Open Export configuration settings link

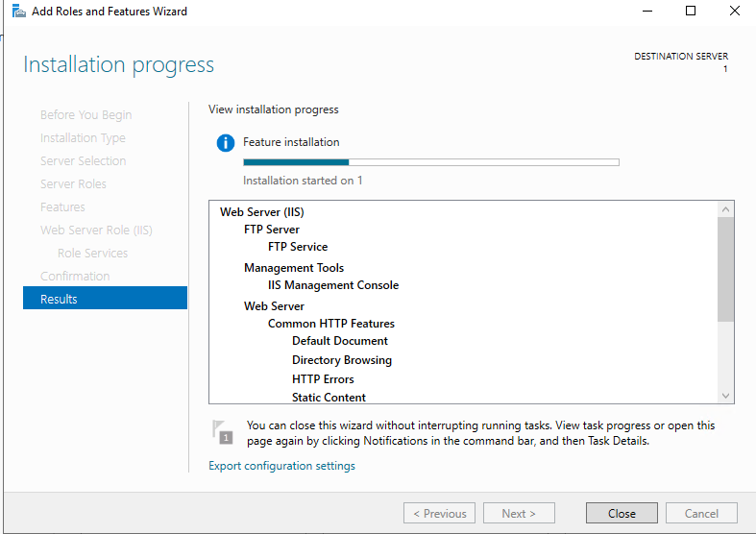(x=281, y=466)
